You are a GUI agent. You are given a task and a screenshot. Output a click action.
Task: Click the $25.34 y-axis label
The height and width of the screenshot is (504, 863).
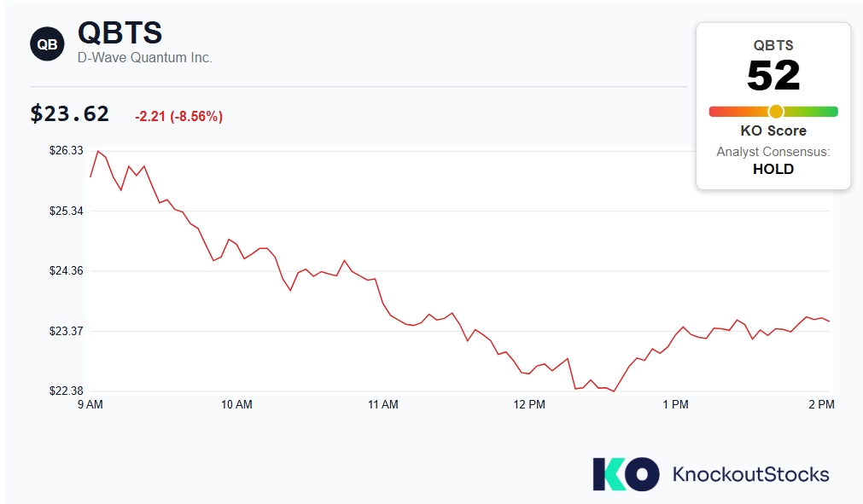67,211
